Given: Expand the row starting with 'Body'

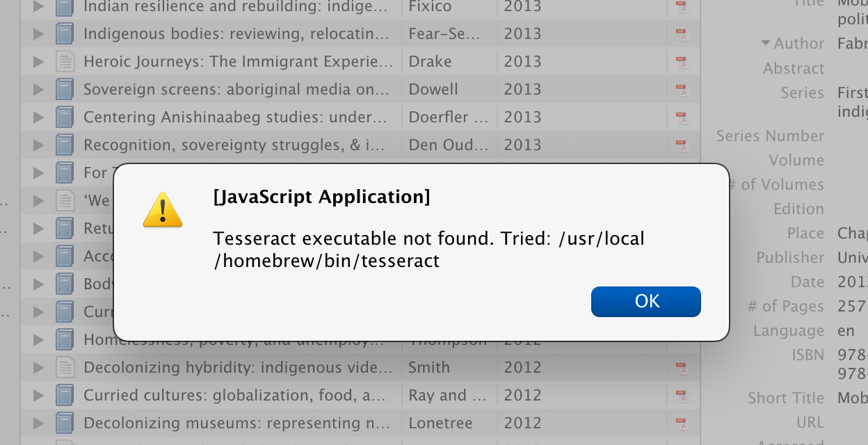Looking at the screenshot, I should [x=38, y=284].
